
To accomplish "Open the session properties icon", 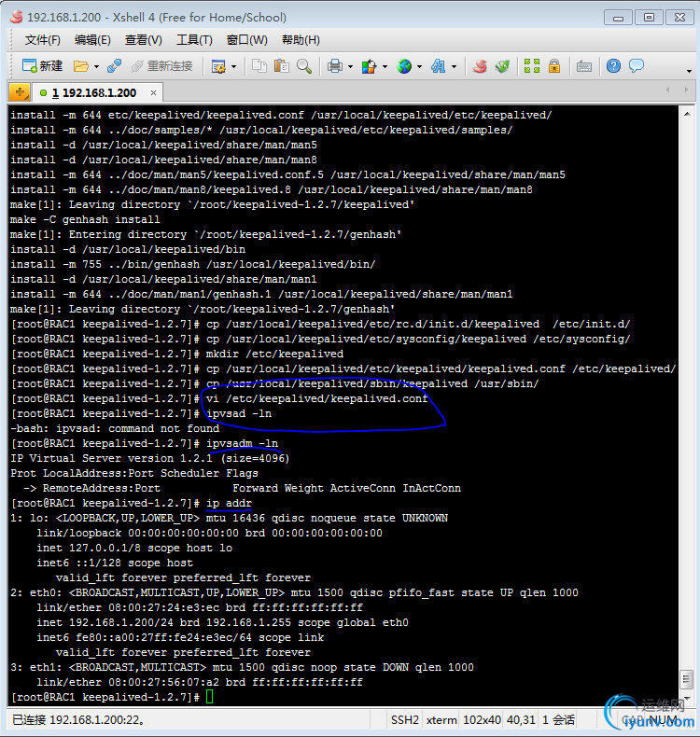I will coord(218,67).
